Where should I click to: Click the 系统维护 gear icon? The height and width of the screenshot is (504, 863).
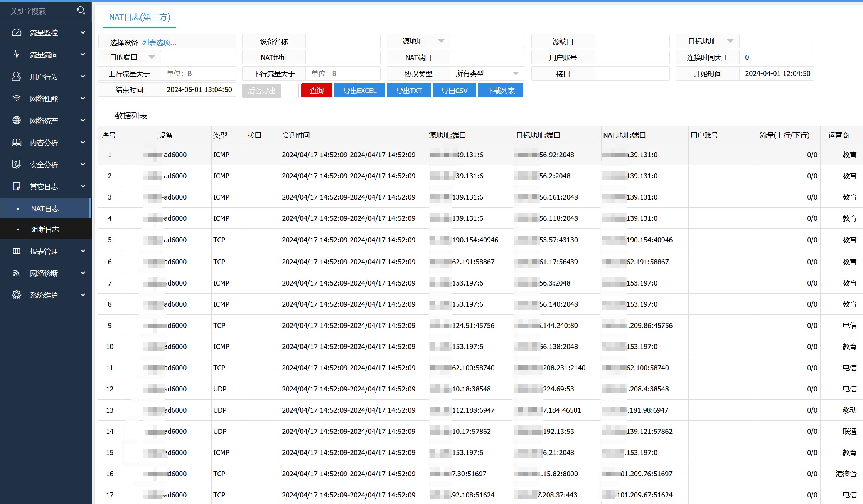click(x=17, y=295)
